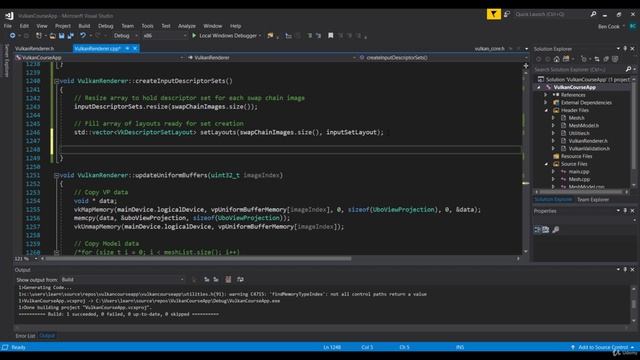Open the Build menu
The height and width of the screenshot is (360, 640).
click(x=84, y=26)
